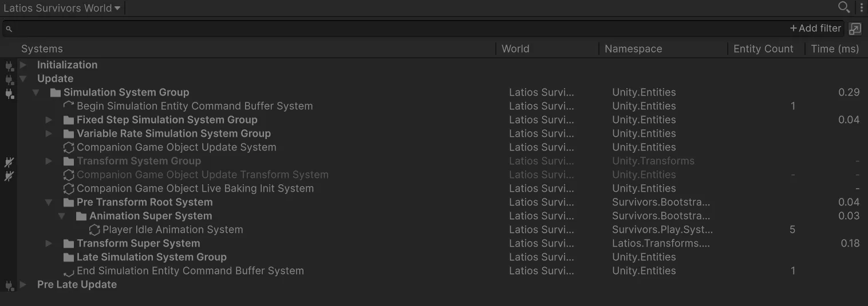Screen dimensions: 868x306
Task: Click the Late Simulation System Group folder icon
Action: (x=69, y=257)
